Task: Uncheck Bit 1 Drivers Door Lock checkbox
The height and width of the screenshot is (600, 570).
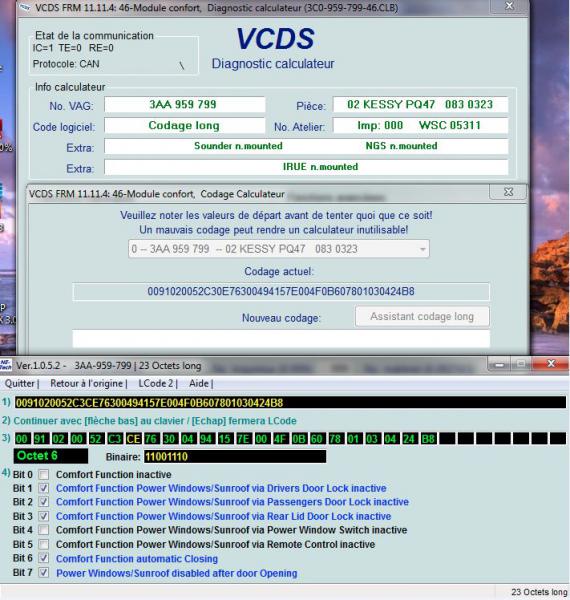Action: pyautogui.click(x=44, y=488)
